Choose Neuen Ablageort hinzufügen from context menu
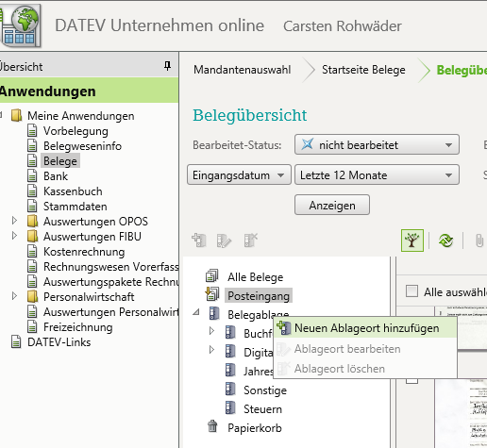Image resolution: width=487 pixels, height=448 pixels. click(365, 328)
